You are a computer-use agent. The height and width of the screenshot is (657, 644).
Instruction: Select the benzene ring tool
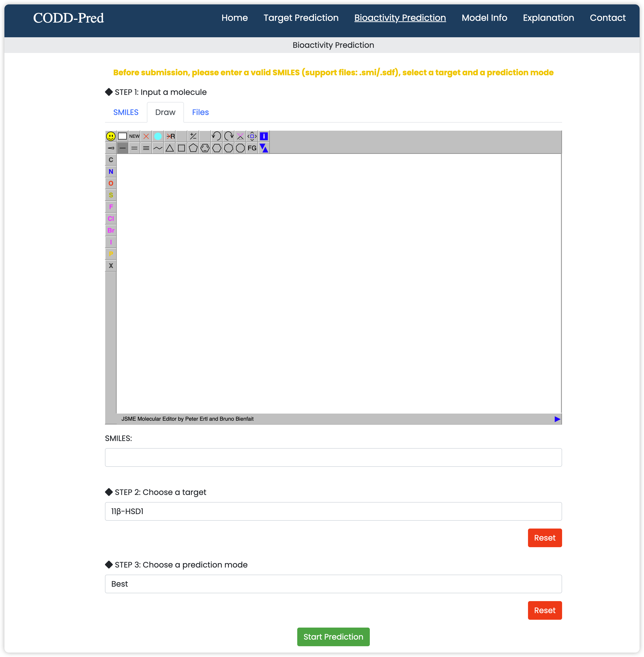pyautogui.click(x=205, y=148)
